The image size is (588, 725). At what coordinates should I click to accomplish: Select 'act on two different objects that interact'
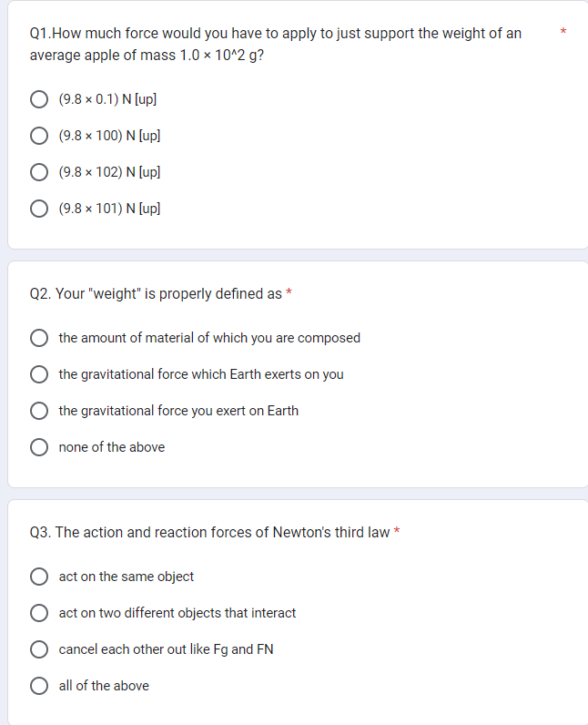coord(39,613)
